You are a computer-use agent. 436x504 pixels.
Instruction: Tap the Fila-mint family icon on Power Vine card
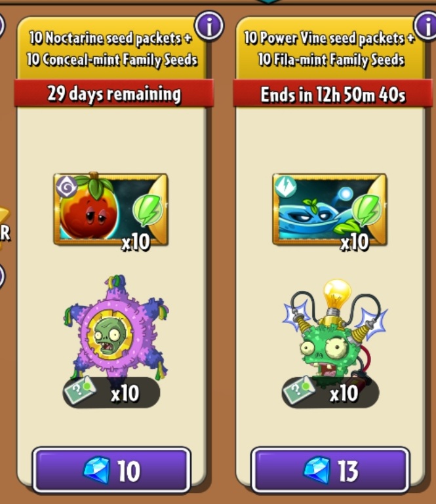(285, 186)
